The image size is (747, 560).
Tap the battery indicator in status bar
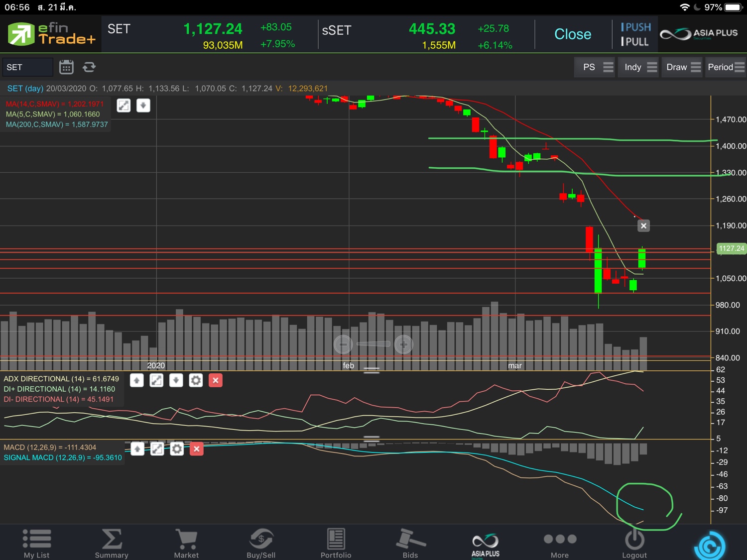[x=734, y=7]
